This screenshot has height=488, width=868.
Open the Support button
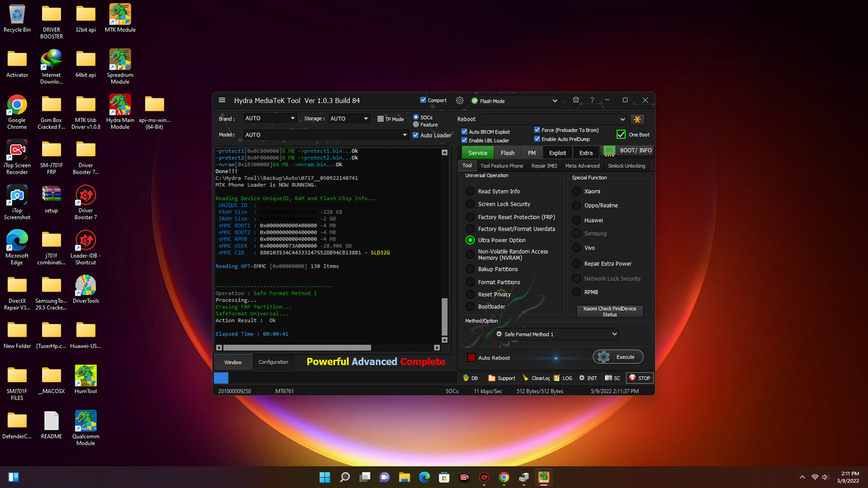point(502,378)
